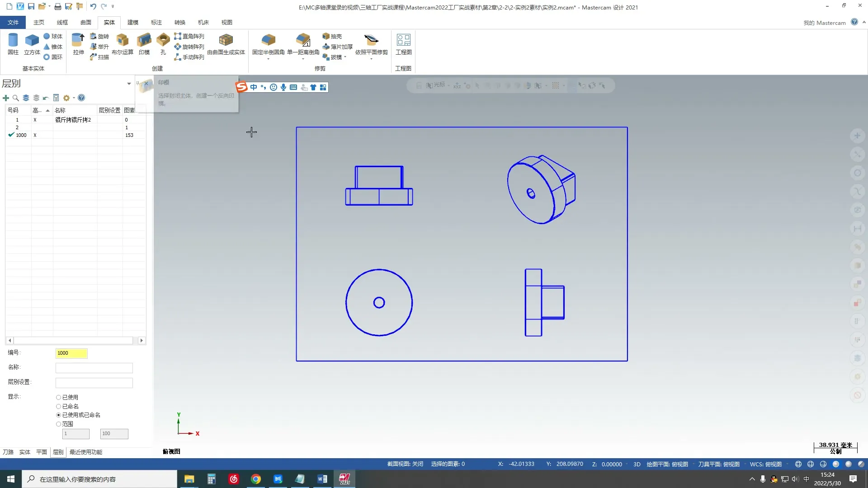Screen dimensions: 868x488
Task: Open the 文件 file menu button
Action: pyautogui.click(x=13, y=22)
